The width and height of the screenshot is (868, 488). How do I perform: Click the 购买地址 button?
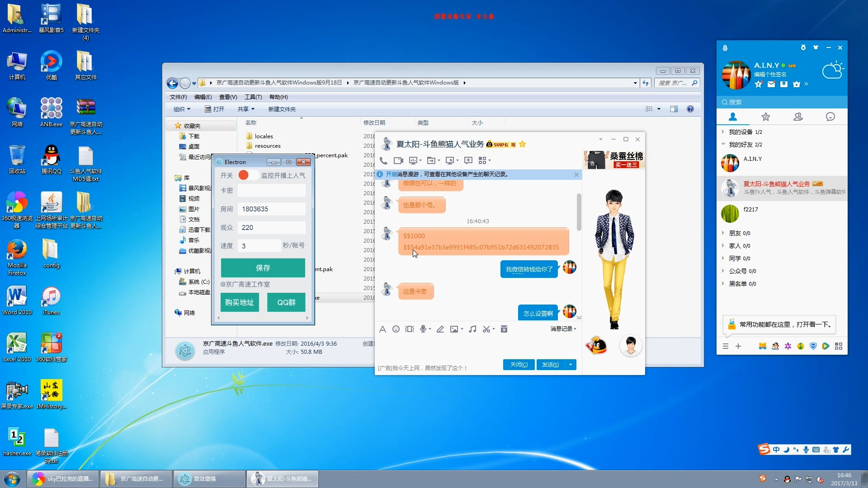240,302
